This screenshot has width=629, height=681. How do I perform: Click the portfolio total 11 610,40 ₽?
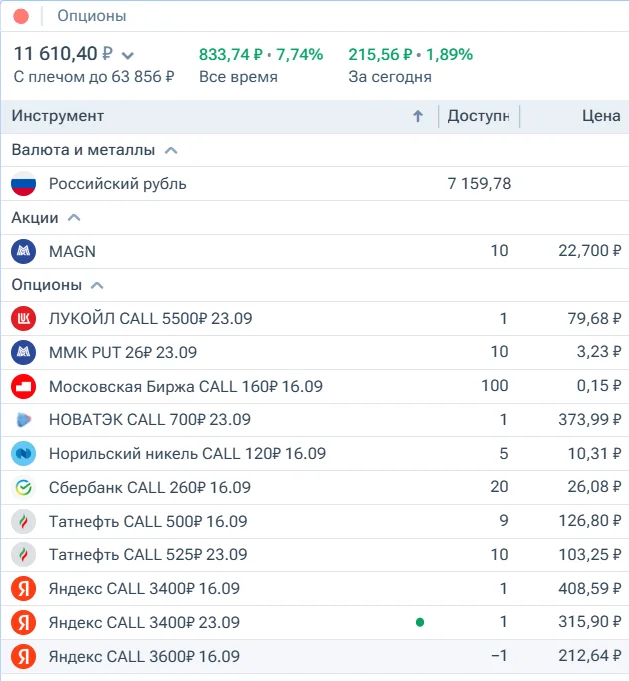click(63, 54)
